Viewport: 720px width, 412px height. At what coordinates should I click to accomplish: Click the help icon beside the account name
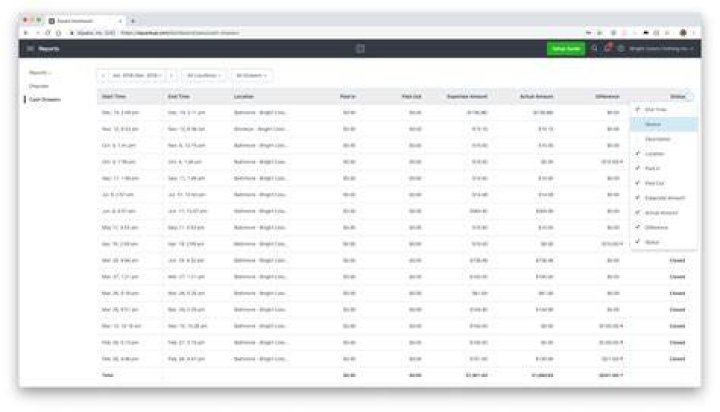[x=620, y=48]
